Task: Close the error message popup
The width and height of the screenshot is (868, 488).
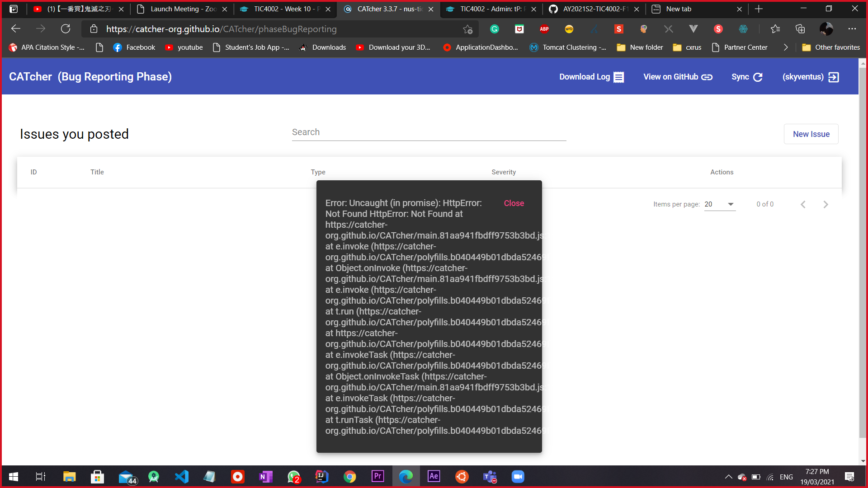Action: click(x=514, y=203)
